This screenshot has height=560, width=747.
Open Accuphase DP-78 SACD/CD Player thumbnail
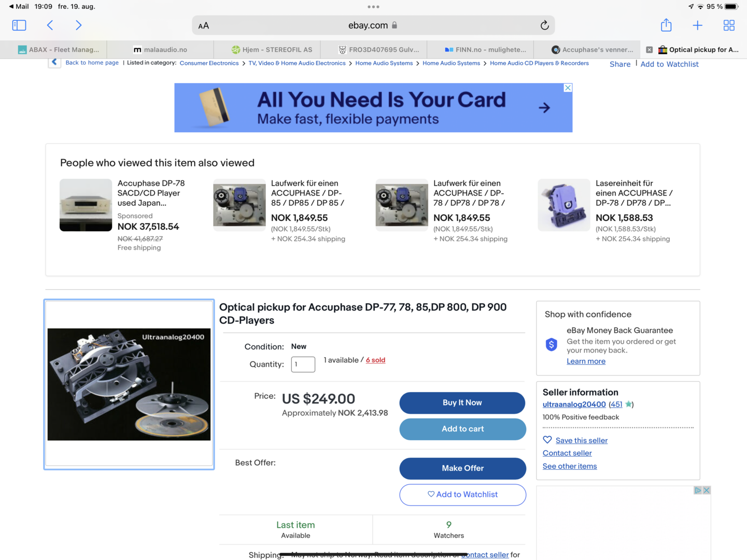(86, 205)
